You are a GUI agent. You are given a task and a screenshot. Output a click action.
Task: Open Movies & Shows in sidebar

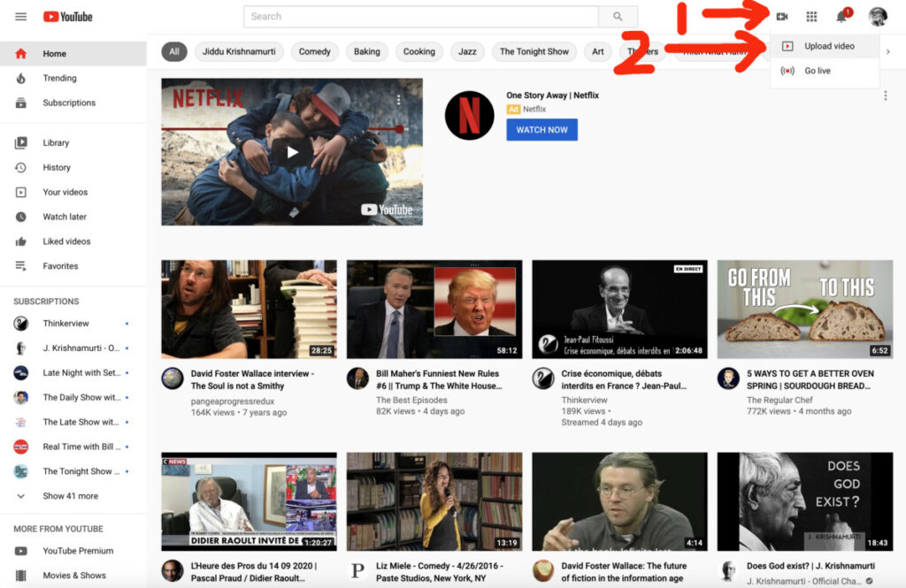(x=73, y=576)
